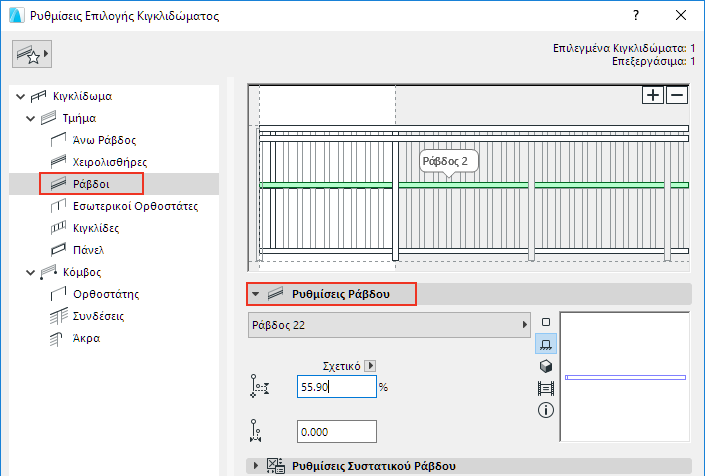The height and width of the screenshot is (476, 705).
Task: Open the Σχετικό options arrow
Action: click(370, 366)
